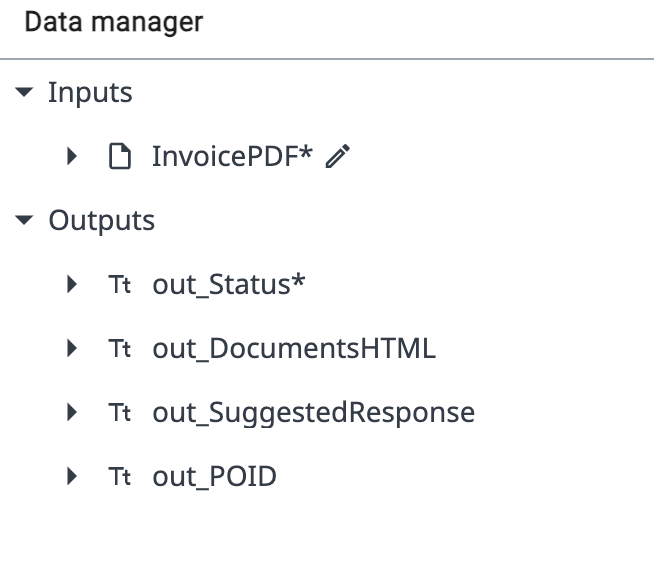Select the out_SuggestedResponse output name

point(314,413)
